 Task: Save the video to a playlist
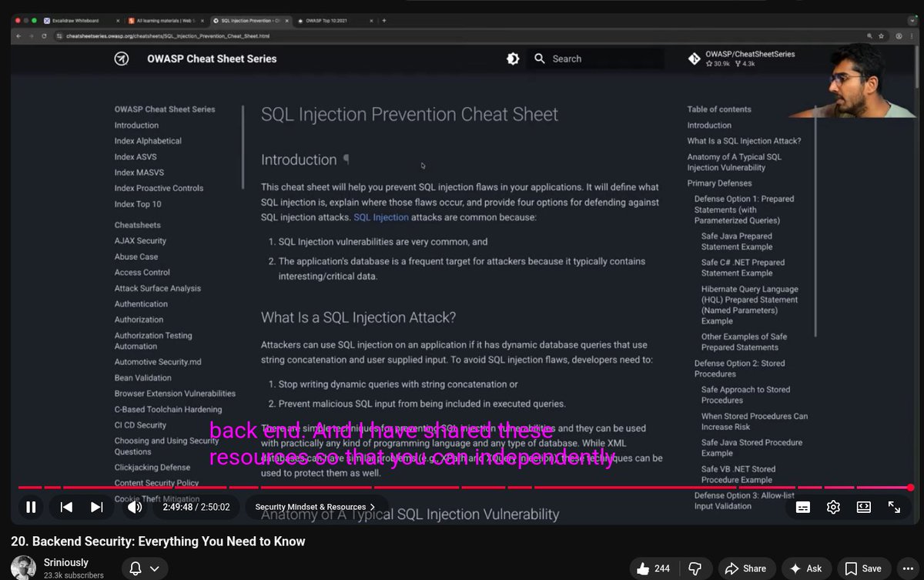pyautogui.click(x=864, y=568)
